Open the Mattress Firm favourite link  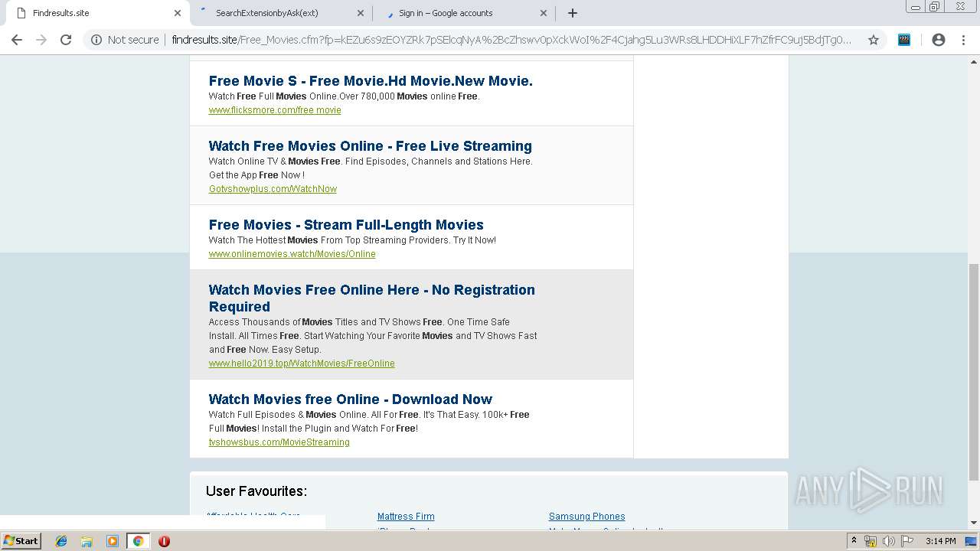[406, 517]
